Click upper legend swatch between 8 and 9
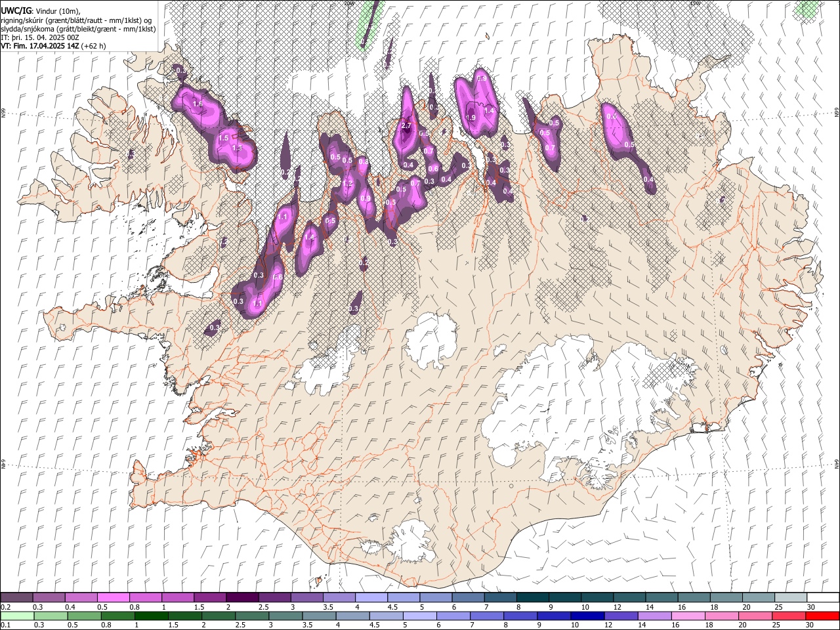Screen dimensions: 840x630 [x=533, y=597]
